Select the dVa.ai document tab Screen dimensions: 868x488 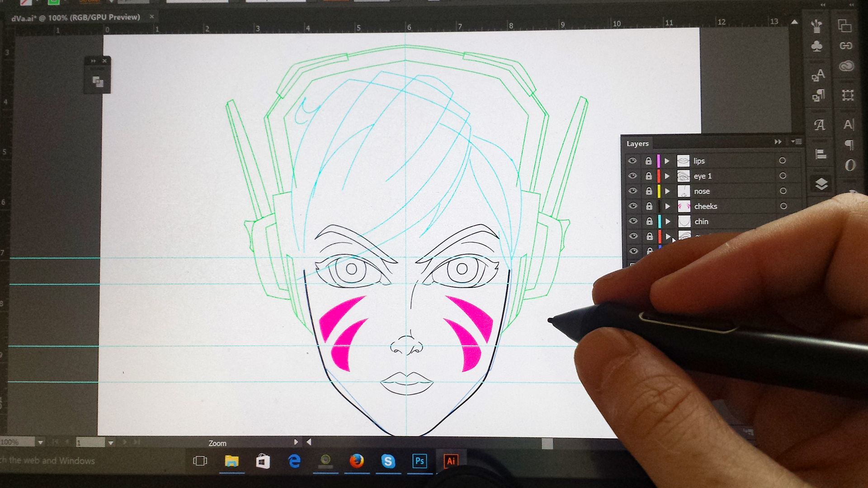(x=75, y=18)
